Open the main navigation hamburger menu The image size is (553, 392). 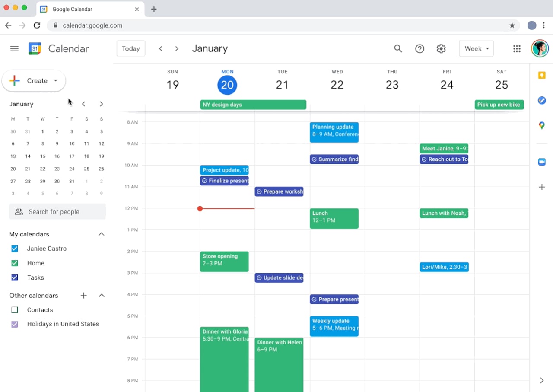click(x=14, y=48)
